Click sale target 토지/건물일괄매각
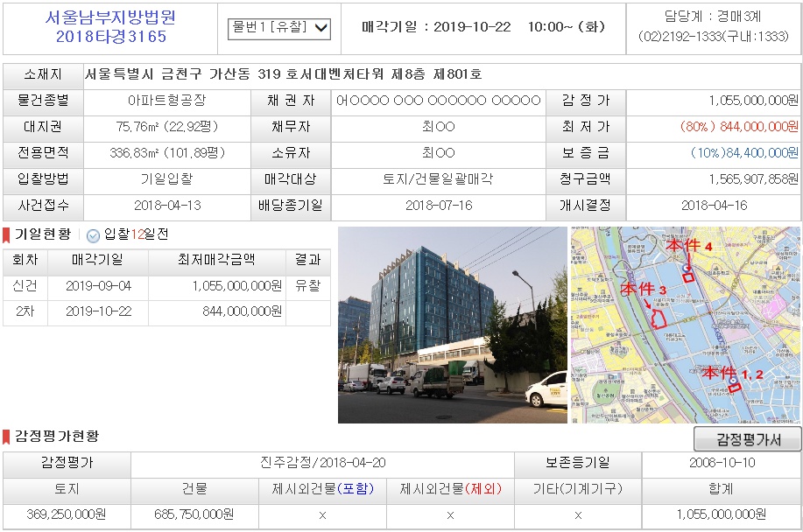This screenshot has height=532, width=803. coord(438,179)
